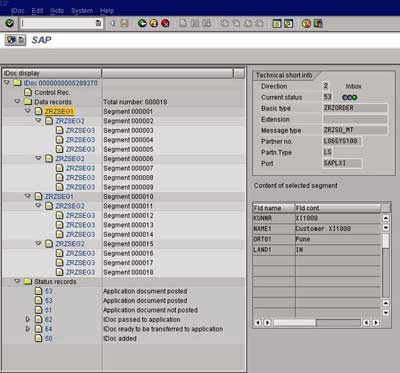Click the Partner no. field LOGSYS100
Screen dimensions: 400x373
pos(342,141)
